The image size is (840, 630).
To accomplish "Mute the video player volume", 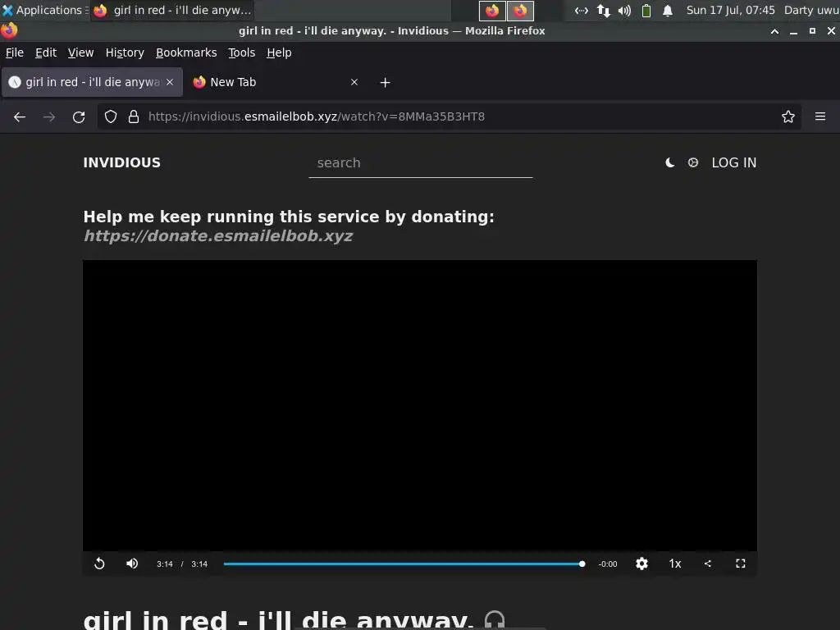I will tap(132, 564).
